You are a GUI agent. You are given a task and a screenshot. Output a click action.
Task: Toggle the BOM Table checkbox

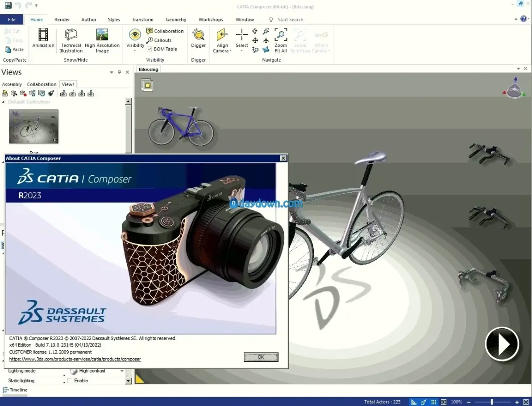pyautogui.click(x=149, y=49)
